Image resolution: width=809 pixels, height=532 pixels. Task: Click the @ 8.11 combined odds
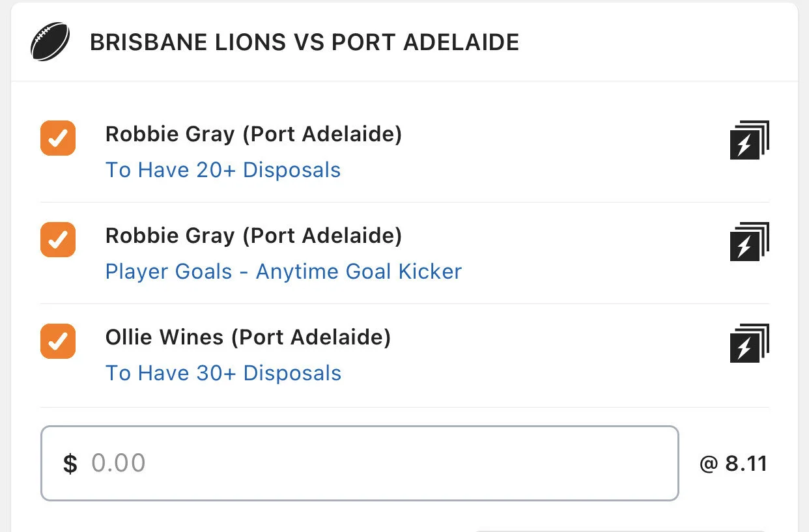(x=733, y=464)
